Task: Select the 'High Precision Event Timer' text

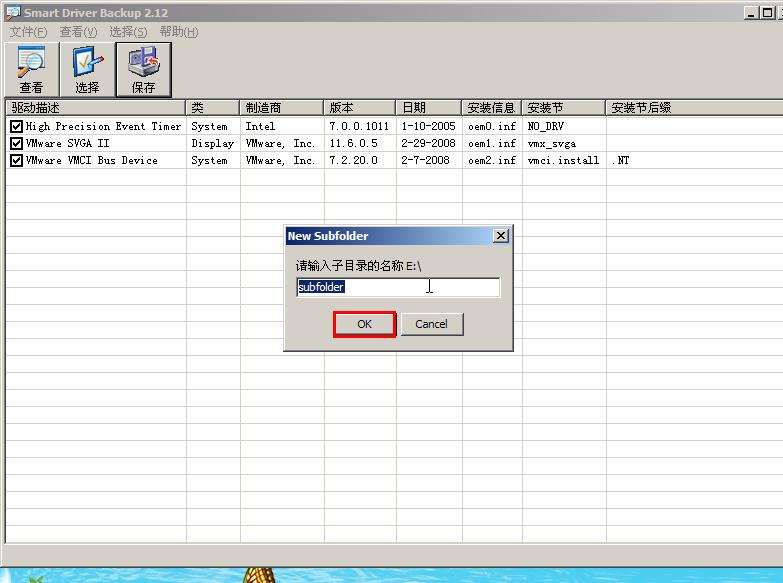Action: pyautogui.click(x=103, y=127)
